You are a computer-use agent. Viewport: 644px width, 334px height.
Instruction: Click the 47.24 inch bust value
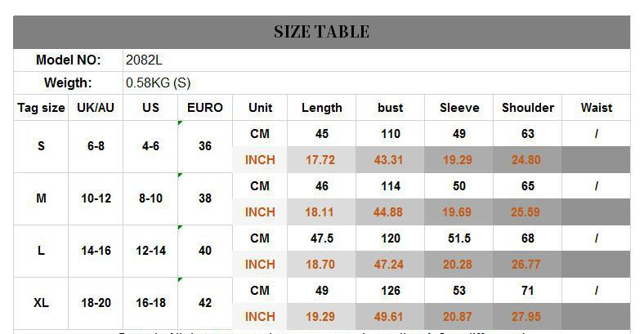click(x=389, y=265)
